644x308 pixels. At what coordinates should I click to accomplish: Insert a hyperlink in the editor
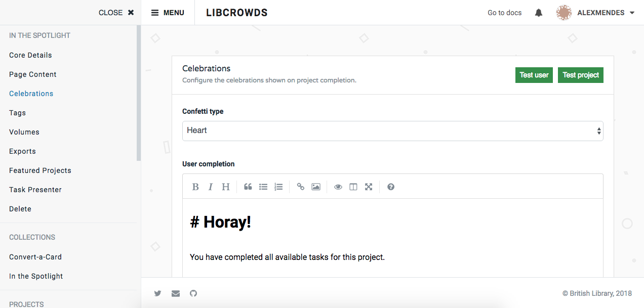pos(300,187)
